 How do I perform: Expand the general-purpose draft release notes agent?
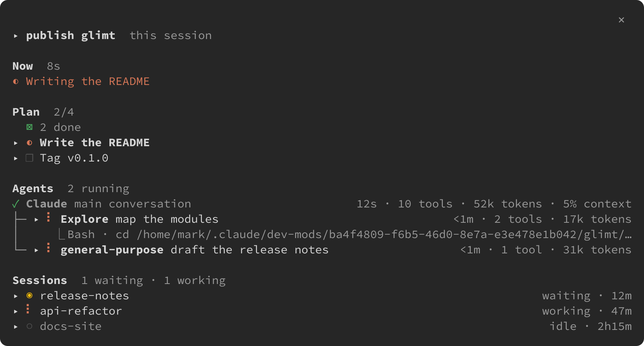point(36,250)
